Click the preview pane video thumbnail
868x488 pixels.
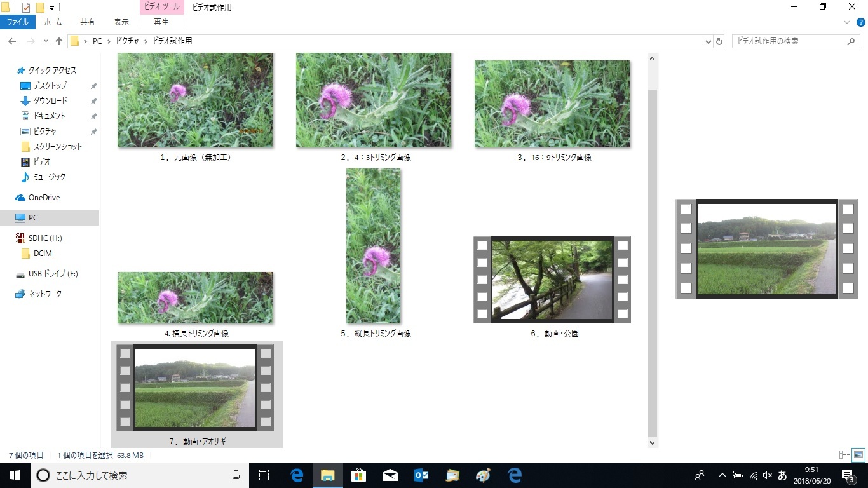click(766, 249)
